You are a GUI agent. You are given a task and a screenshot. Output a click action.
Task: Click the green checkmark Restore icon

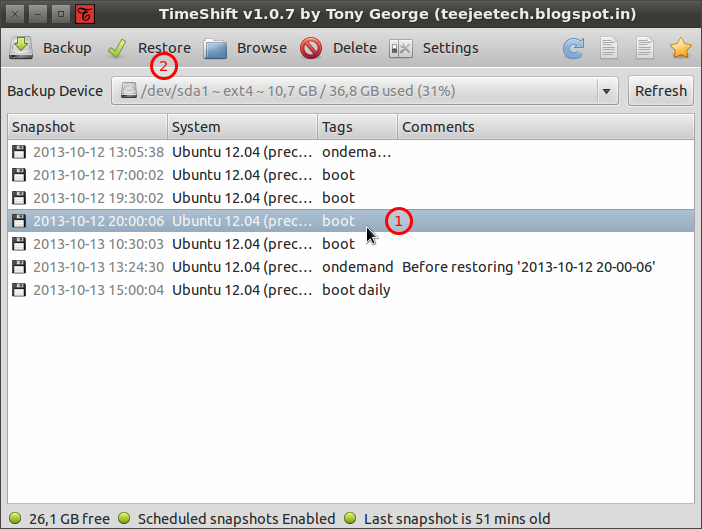(117, 48)
